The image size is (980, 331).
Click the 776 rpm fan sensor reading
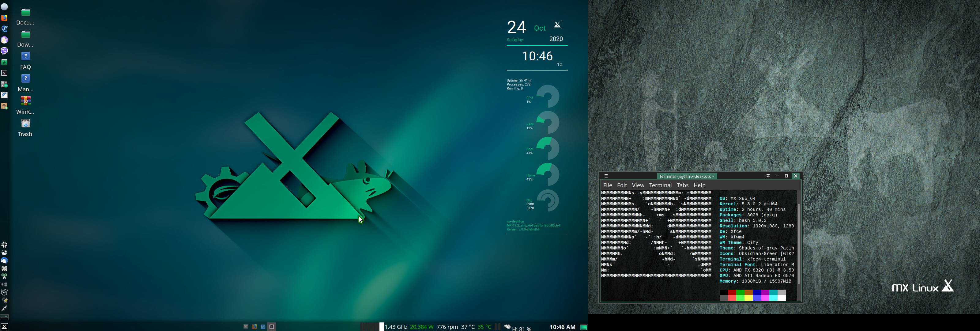coord(447,327)
